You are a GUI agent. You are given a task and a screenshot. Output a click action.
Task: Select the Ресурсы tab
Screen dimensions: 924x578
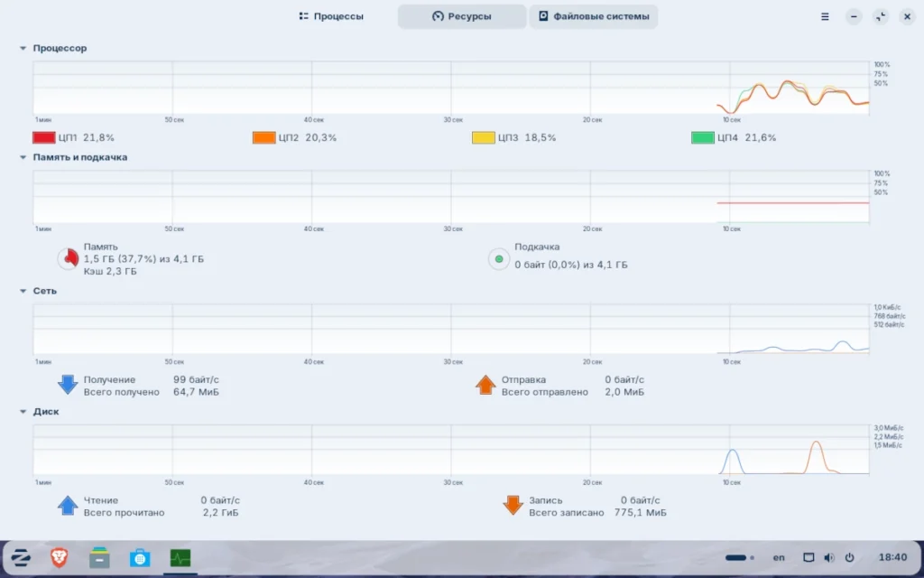coord(462,16)
